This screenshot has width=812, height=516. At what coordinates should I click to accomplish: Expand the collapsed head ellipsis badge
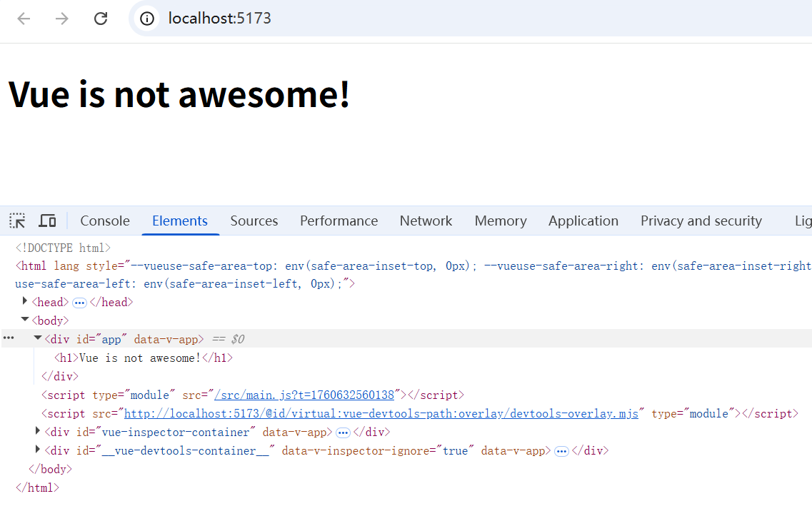[x=79, y=303]
